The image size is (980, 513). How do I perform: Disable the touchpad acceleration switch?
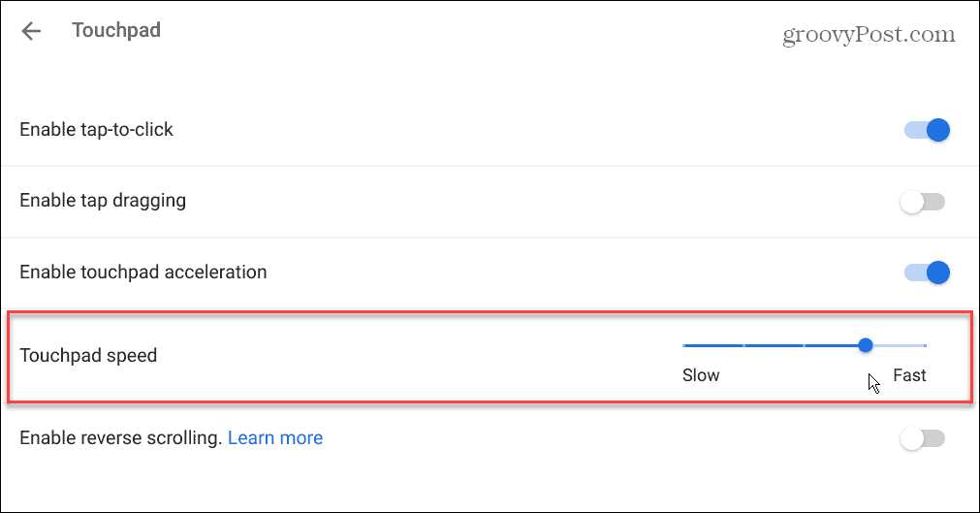point(927,273)
